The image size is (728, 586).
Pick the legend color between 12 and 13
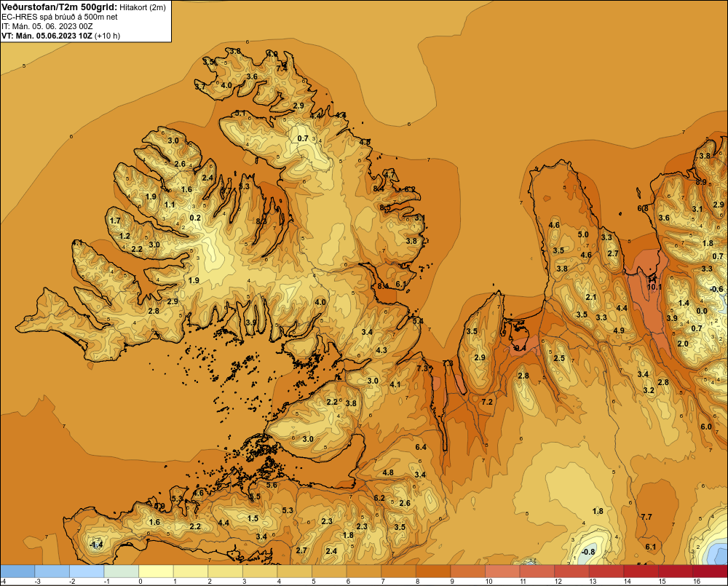[571, 571]
